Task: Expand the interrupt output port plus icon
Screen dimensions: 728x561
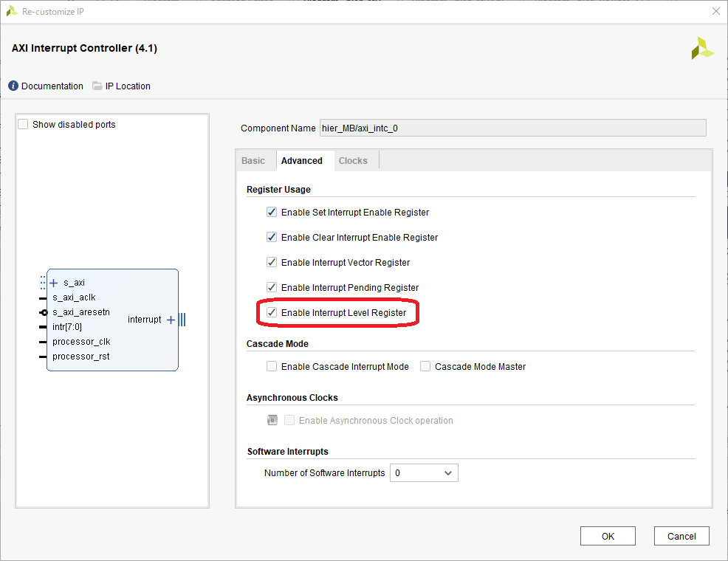Action: pyautogui.click(x=171, y=320)
